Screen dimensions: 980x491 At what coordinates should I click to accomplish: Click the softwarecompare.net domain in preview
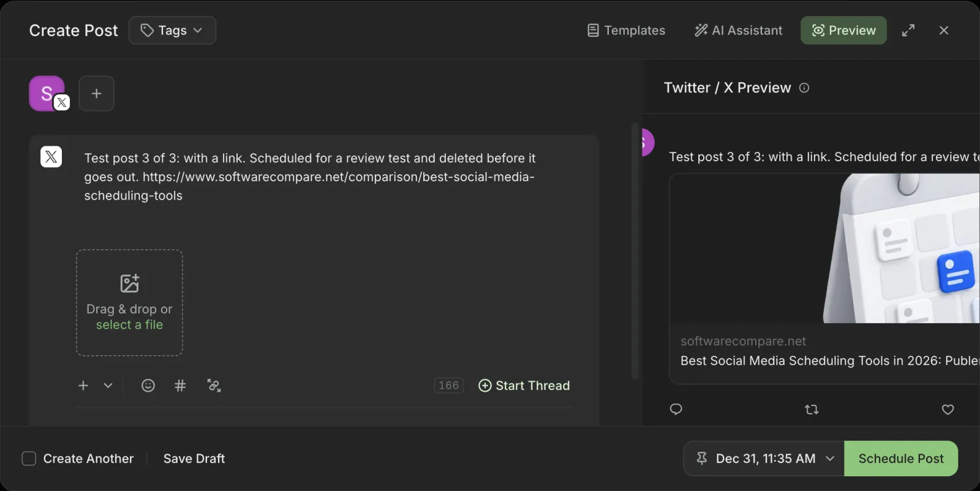click(x=743, y=342)
